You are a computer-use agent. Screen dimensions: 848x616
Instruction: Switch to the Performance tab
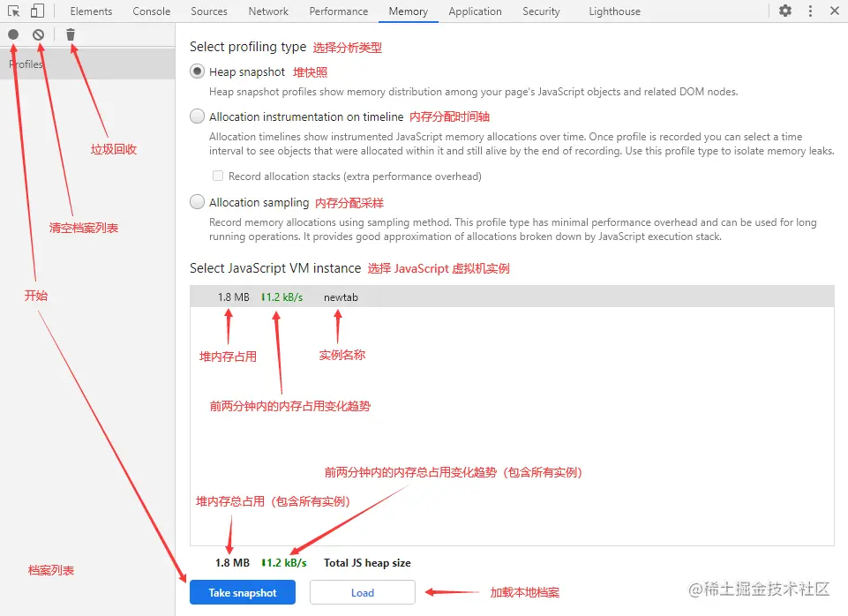pos(339,11)
